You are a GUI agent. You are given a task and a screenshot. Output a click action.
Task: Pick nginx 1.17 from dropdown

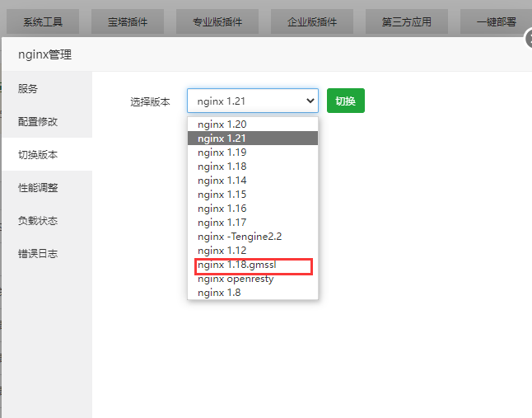point(253,223)
